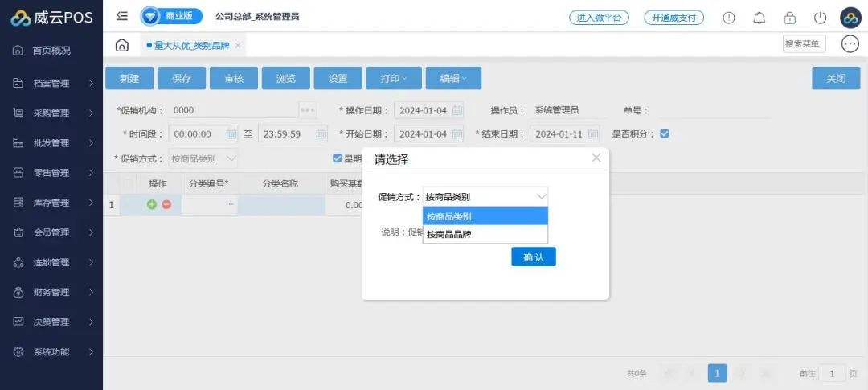Expand the 编辑 dropdown button

(x=452, y=78)
